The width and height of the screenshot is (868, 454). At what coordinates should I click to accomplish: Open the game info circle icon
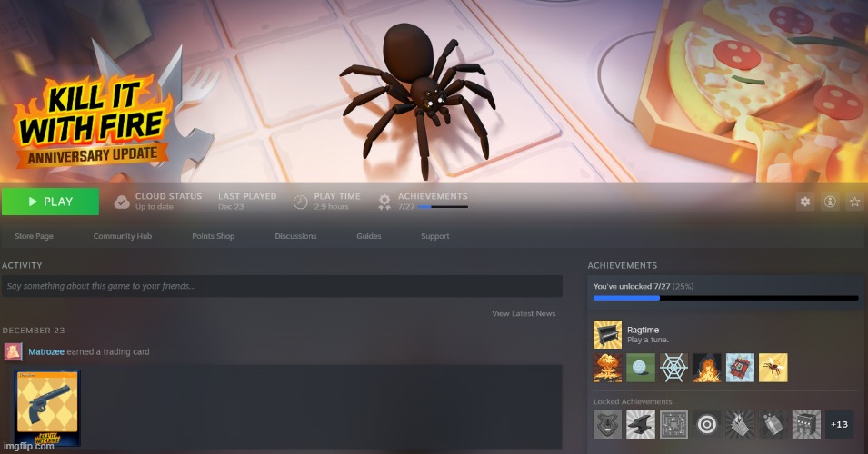830,202
